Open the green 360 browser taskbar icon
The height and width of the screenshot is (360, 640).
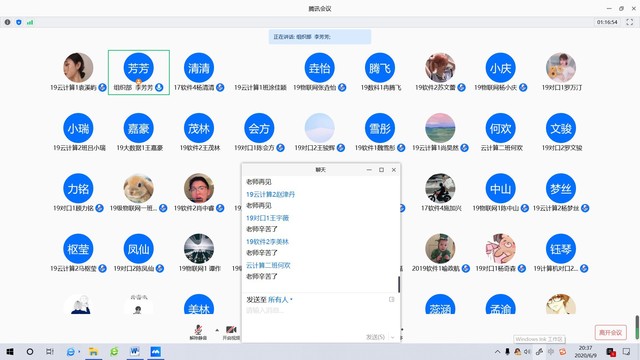[x=114, y=351]
